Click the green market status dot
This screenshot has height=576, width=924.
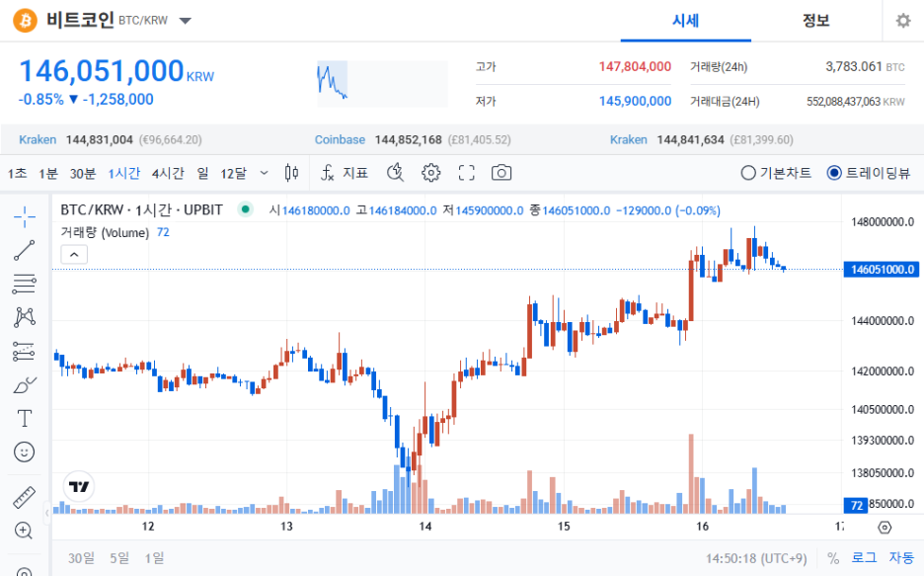point(245,208)
